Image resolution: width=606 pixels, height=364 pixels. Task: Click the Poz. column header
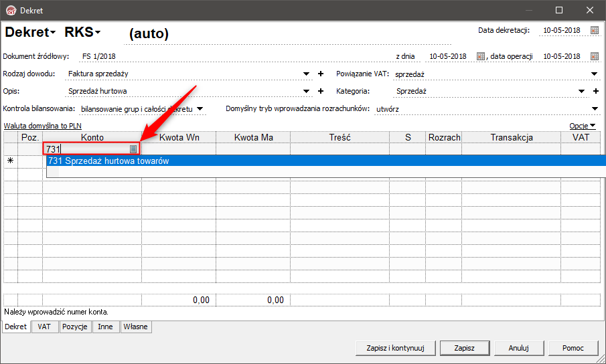tap(30, 137)
